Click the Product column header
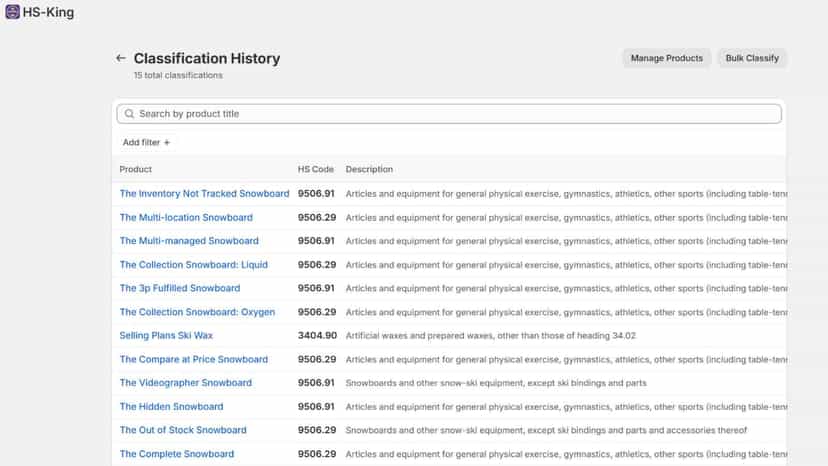Viewport: 828px width, 466px height. tap(135, 169)
